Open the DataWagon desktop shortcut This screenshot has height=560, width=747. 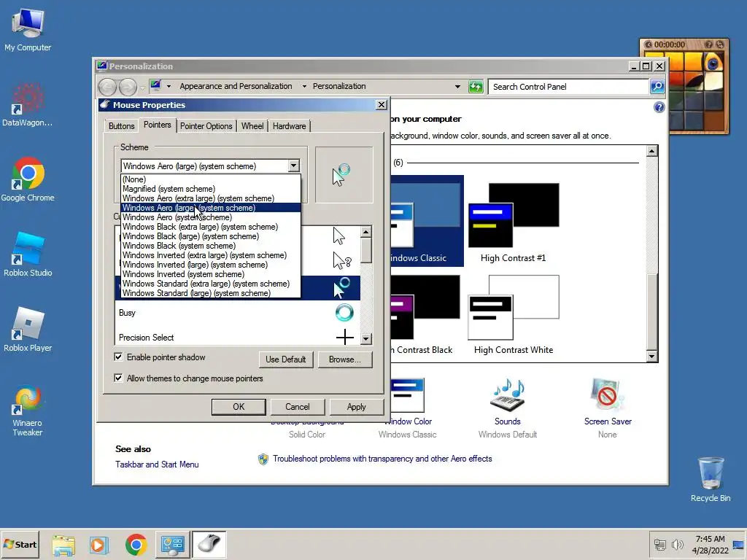(x=28, y=105)
